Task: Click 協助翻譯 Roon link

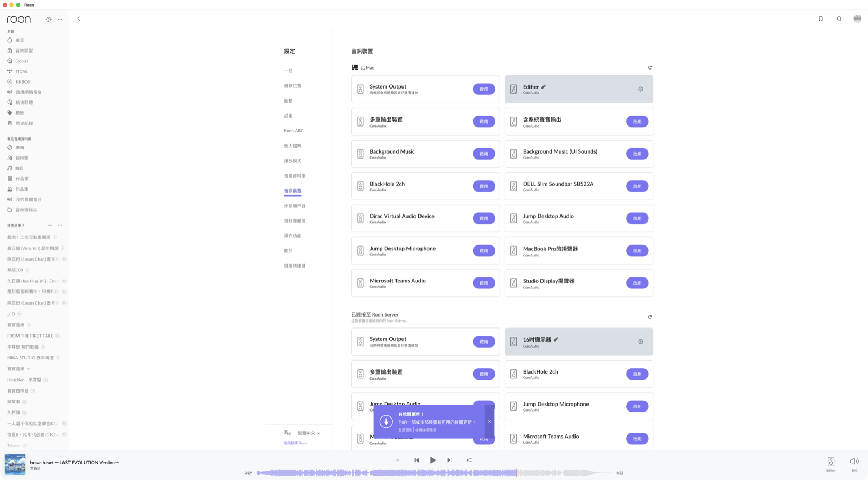Action: tap(295, 443)
